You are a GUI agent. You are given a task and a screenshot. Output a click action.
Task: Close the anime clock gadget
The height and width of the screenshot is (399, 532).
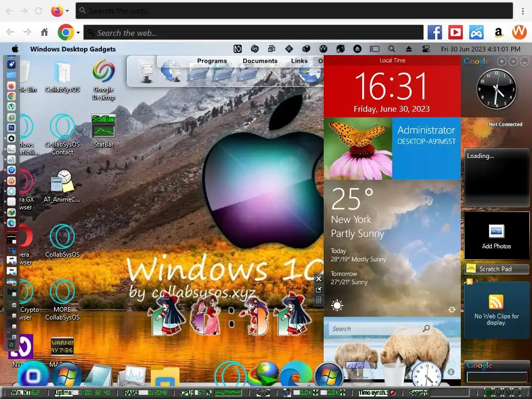(318, 278)
